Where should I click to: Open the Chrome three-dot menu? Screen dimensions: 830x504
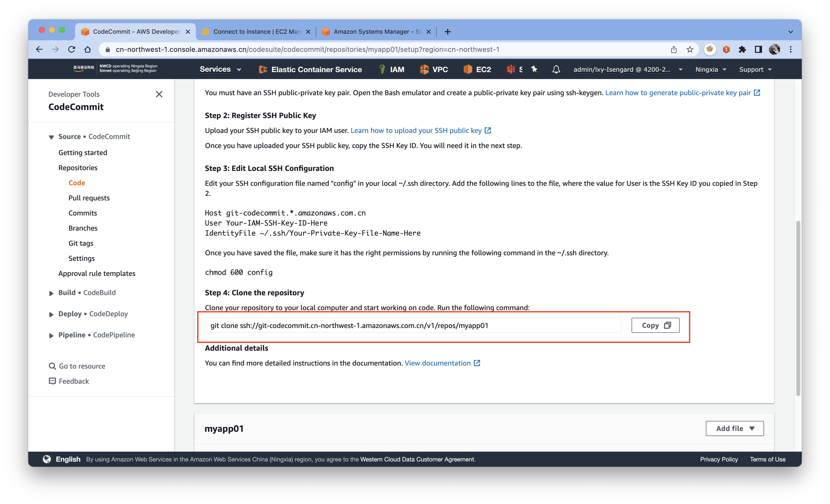[790, 50]
